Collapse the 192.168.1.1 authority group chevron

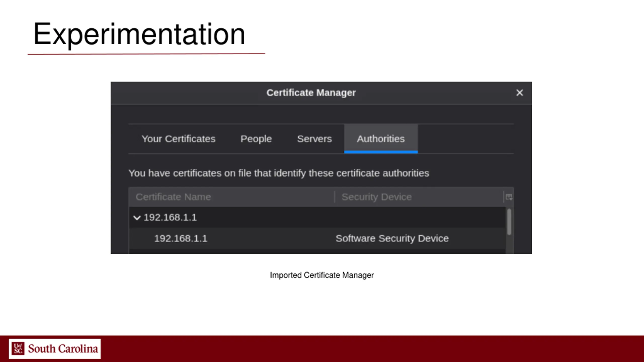pyautogui.click(x=137, y=218)
